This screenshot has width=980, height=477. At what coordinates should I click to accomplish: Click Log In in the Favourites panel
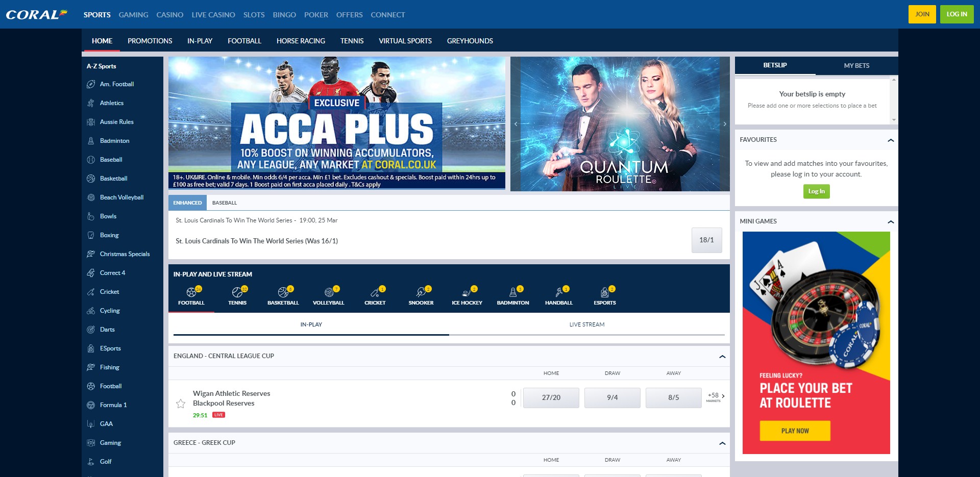[x=816, y=191]
